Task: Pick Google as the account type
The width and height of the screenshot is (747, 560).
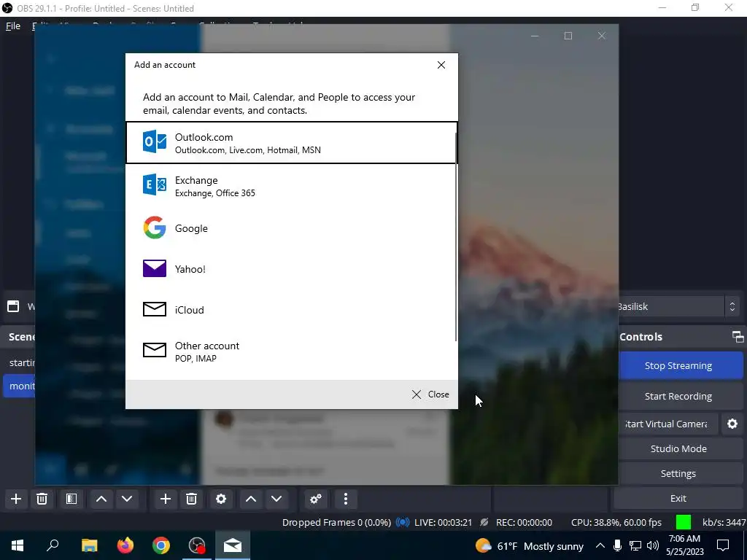Action: click(x=291, y=228)
